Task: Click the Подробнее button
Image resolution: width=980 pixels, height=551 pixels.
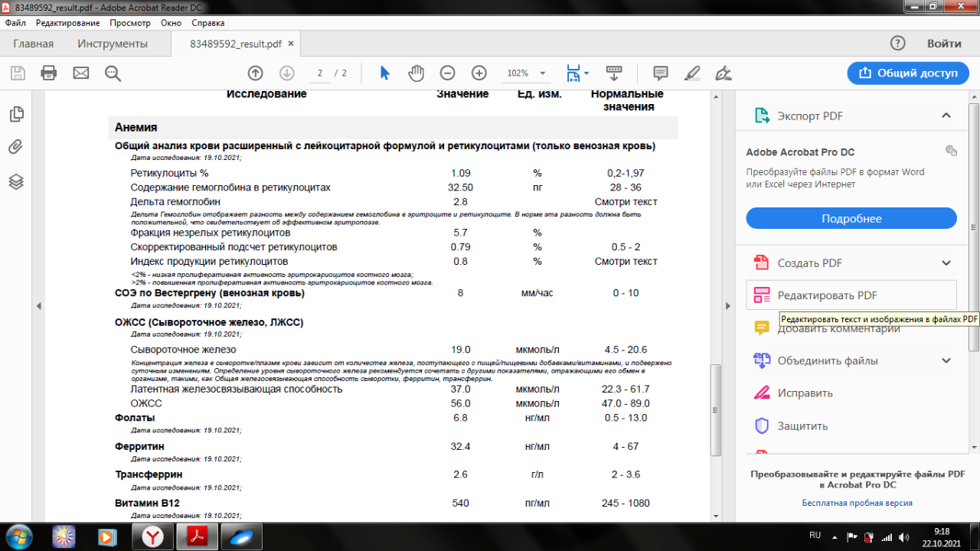Action: pos(851,218)
